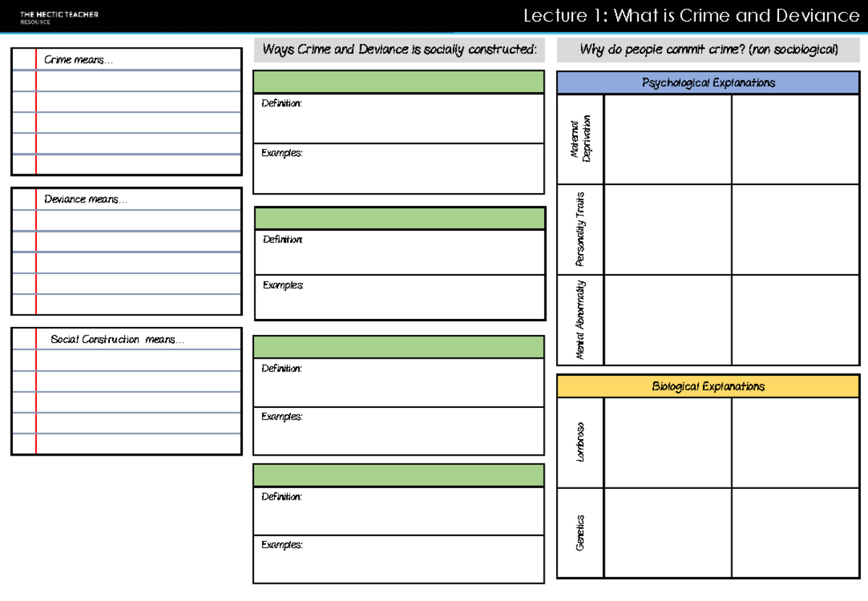Click the first lined row under 'Crime means…'

(127, 81)
